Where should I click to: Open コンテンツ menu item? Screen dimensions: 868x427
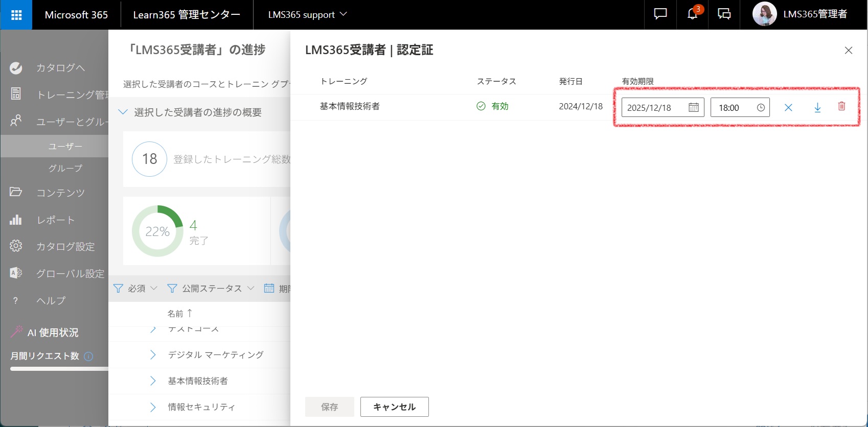pyautogui.click(x=60, y=193)
